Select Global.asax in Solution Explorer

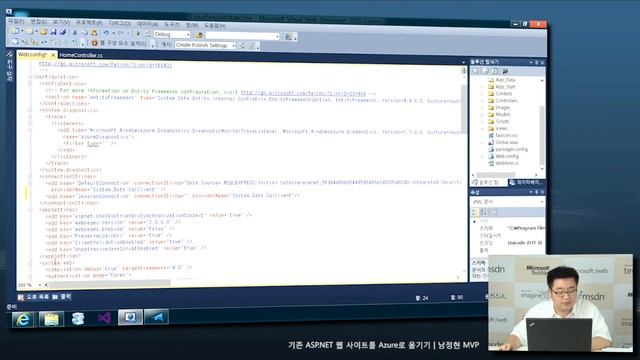(507, 142)
